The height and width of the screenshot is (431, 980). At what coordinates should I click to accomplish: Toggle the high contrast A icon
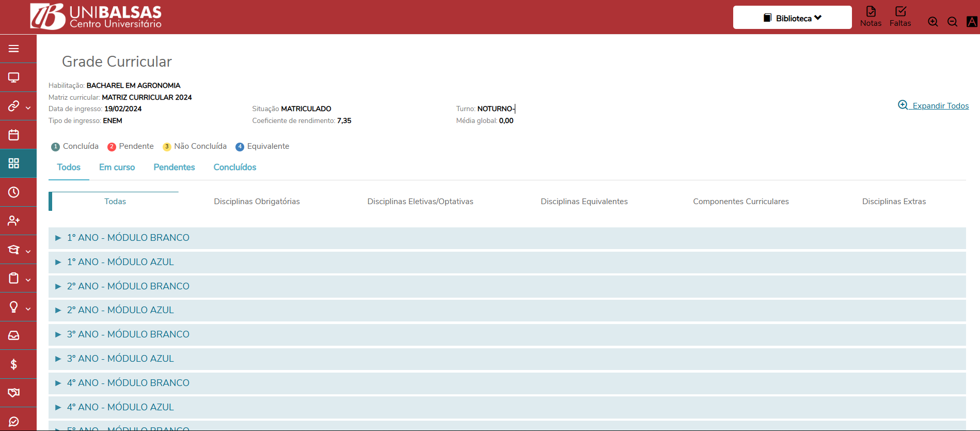pyautogui.click(x=972, y=22)
